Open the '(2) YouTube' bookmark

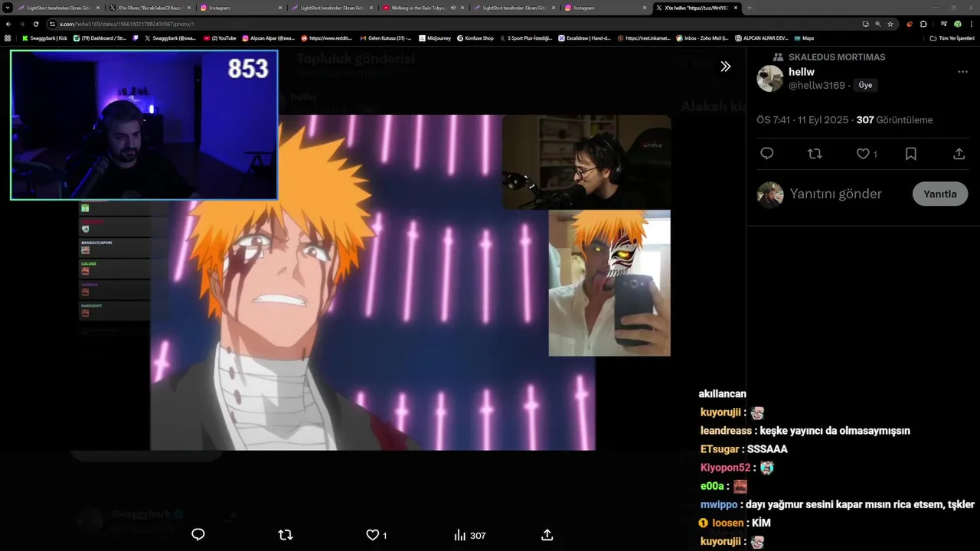(x=220, y=37)
